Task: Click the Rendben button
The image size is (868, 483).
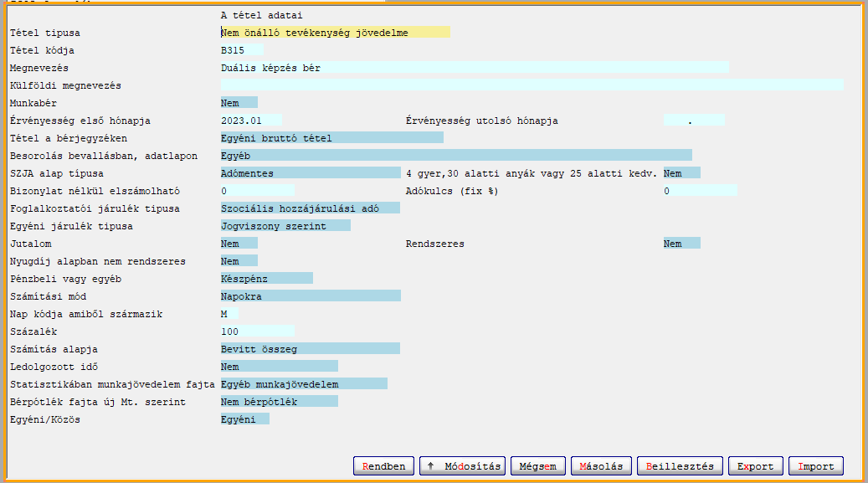Action: pos(384,466)
